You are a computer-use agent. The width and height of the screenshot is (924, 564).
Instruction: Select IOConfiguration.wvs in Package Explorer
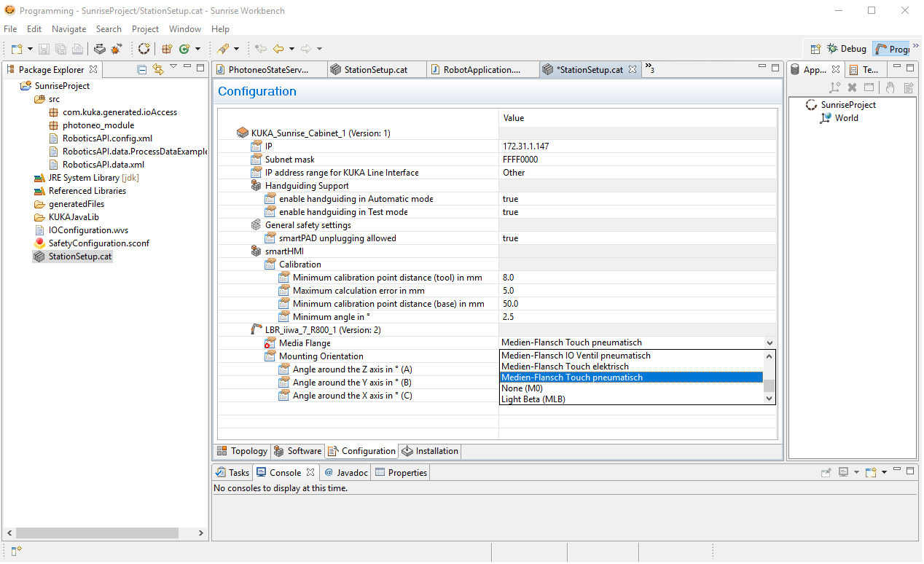88,230
